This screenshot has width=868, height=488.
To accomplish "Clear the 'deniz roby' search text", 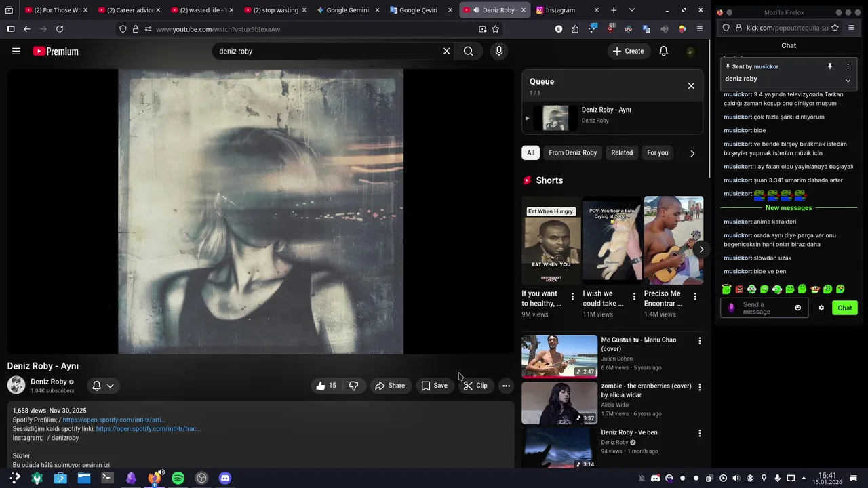I will point(446,52).
